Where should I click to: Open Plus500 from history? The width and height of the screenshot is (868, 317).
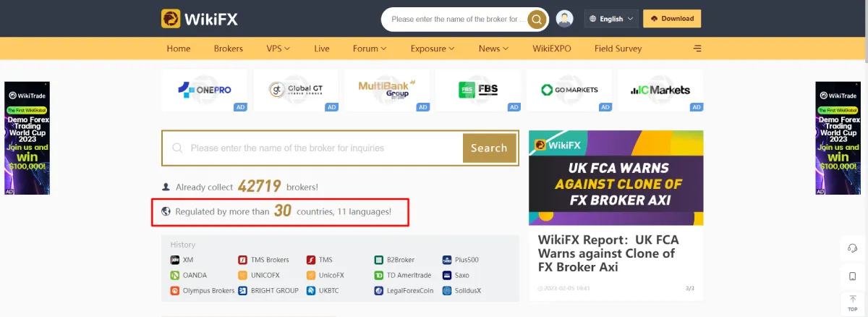click(460, 260)
